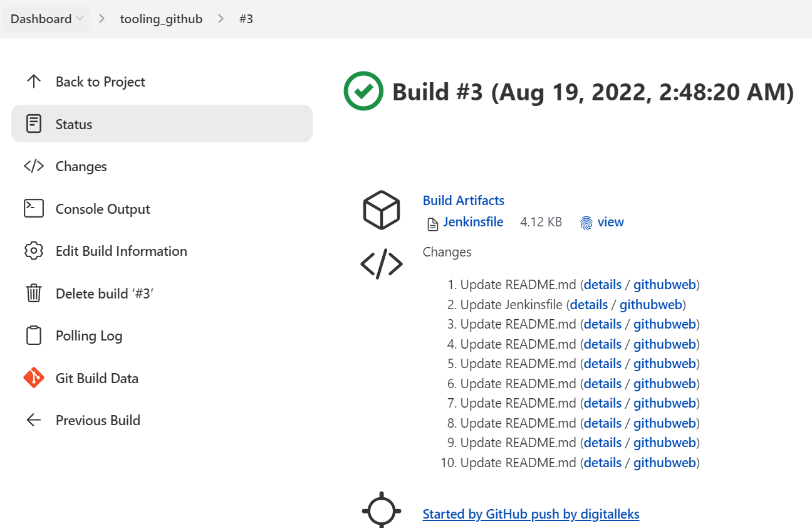Click the Previous Build arrow icon
Viewport: 812px width, 528px height.
(33, 420)
